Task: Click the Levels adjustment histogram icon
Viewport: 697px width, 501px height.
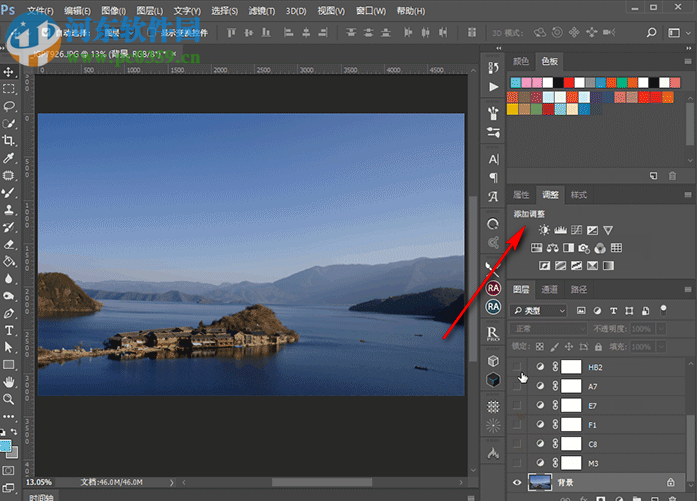Action: [x=560, y=231]
